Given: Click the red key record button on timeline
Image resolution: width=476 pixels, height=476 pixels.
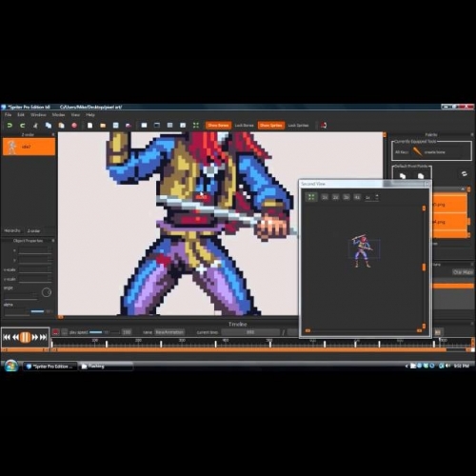Looking at the screenshot, I should click(56, 332).
